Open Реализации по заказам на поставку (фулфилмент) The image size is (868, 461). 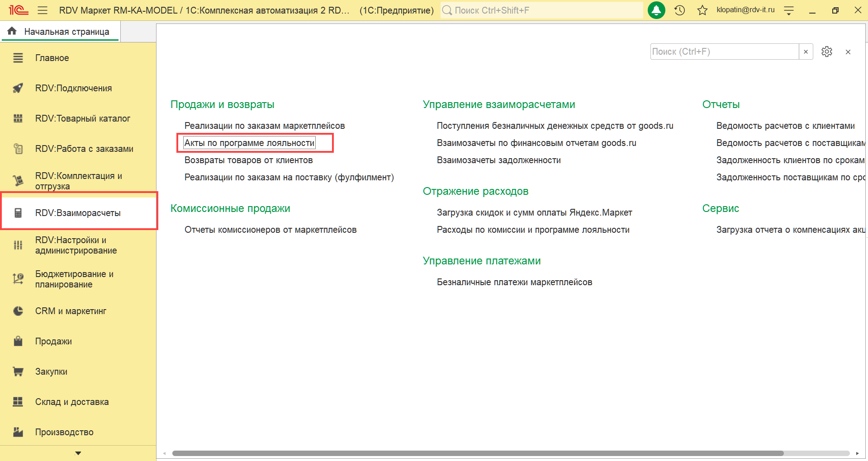pyautogui.click(x=289, y=177)
